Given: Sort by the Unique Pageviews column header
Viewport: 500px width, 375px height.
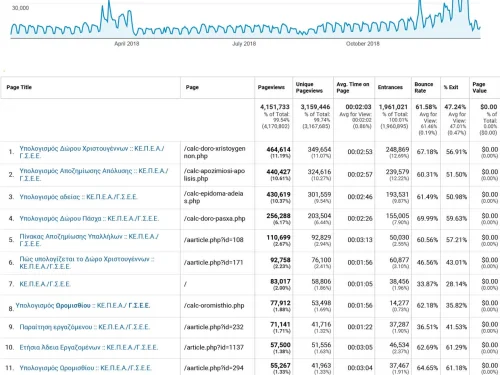Looking at the screenshot, I should (309, 87).
